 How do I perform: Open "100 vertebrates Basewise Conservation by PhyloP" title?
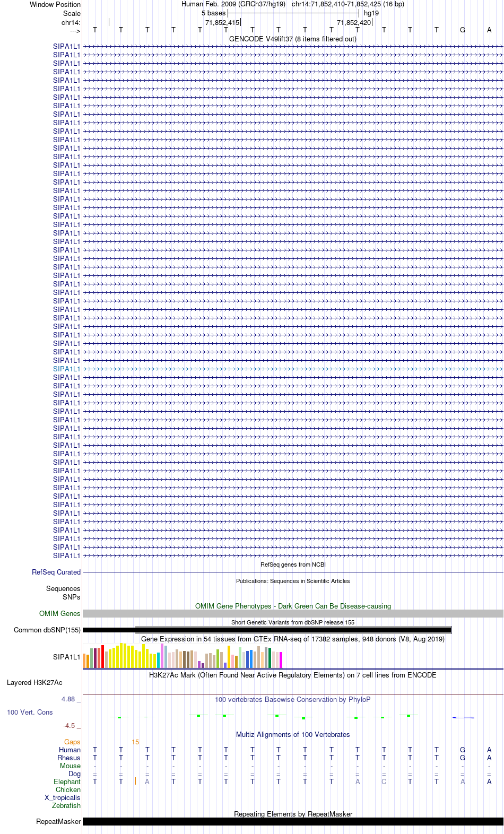[x=293, y=699]
